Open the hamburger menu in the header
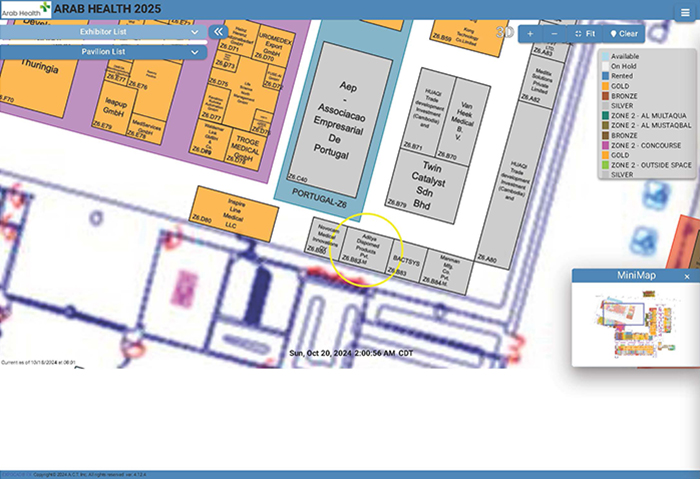The image size is (700, 479). (685, 12)
